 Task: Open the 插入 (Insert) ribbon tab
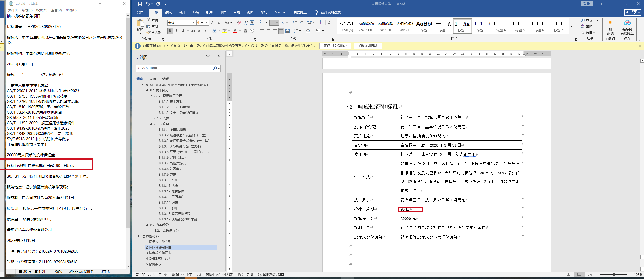[x=168, y=12]
